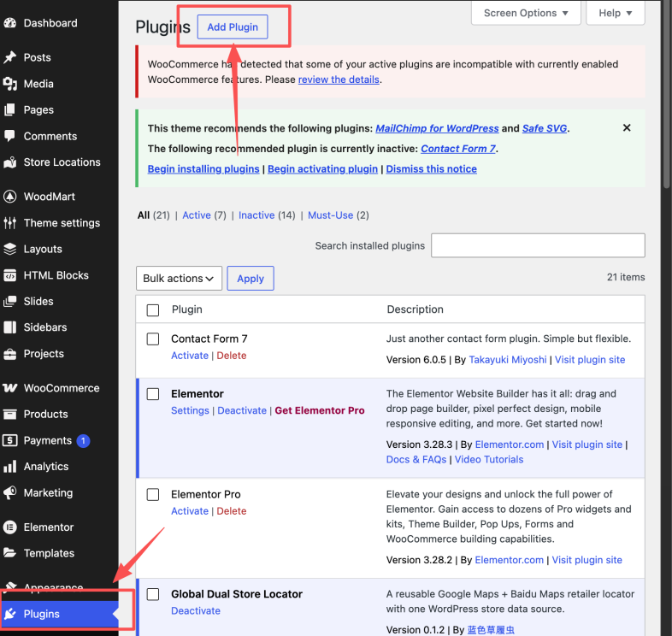Open the Bulk actions dropdown
Screen dimensions: 672x636
pyautogui.click(x=180, y=278)
